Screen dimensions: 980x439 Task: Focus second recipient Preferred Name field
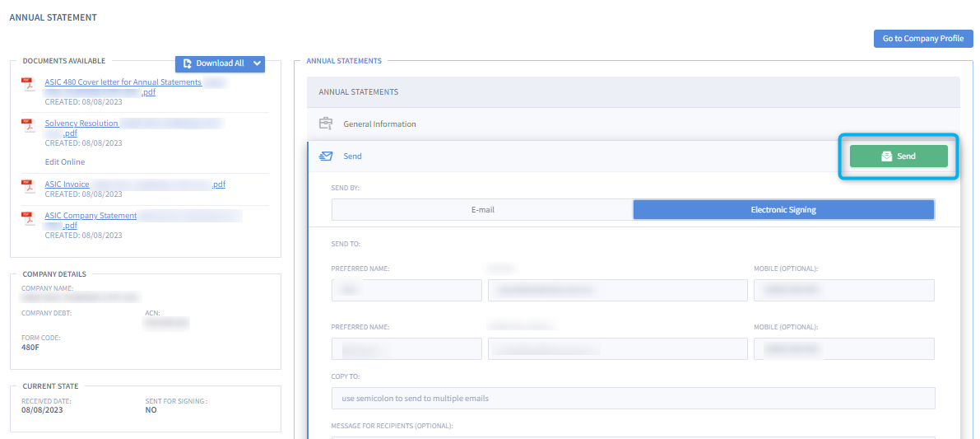tap(406, 349)
